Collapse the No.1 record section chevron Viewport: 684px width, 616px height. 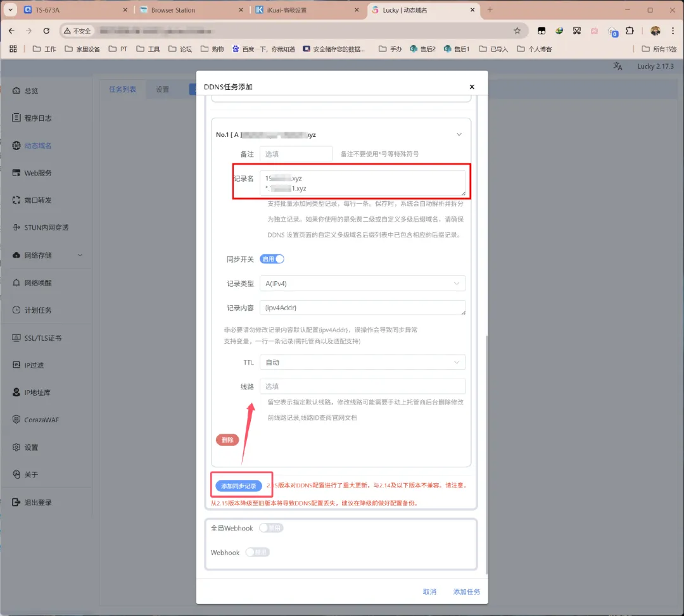click(x=459, y=134)
